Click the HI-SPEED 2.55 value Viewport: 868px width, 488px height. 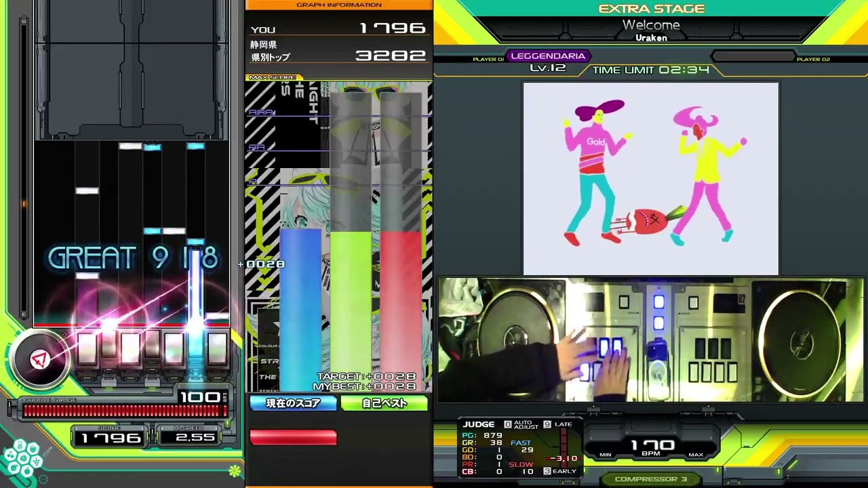click(195, 437)
